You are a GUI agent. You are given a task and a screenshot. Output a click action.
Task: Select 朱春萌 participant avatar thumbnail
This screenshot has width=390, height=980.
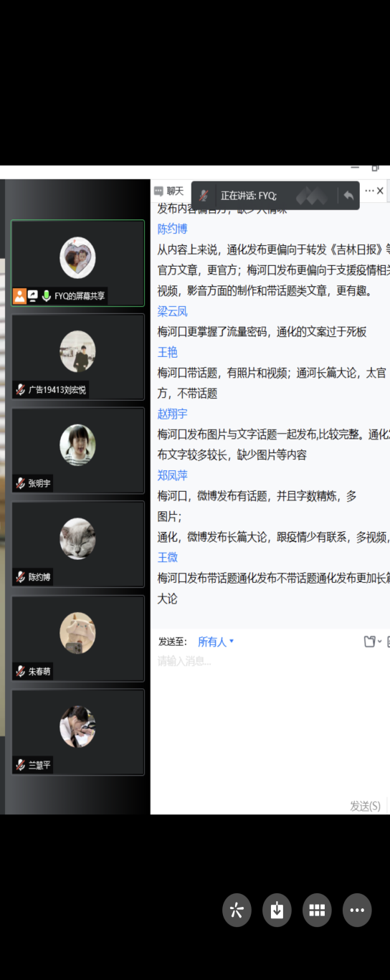point(77,633)
